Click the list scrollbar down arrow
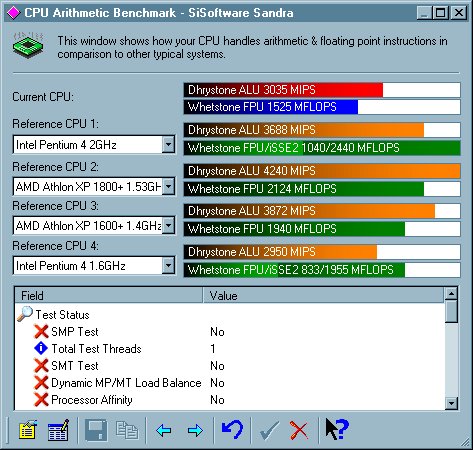Screen dimensions: 473x450 click(x=451, y=403)
